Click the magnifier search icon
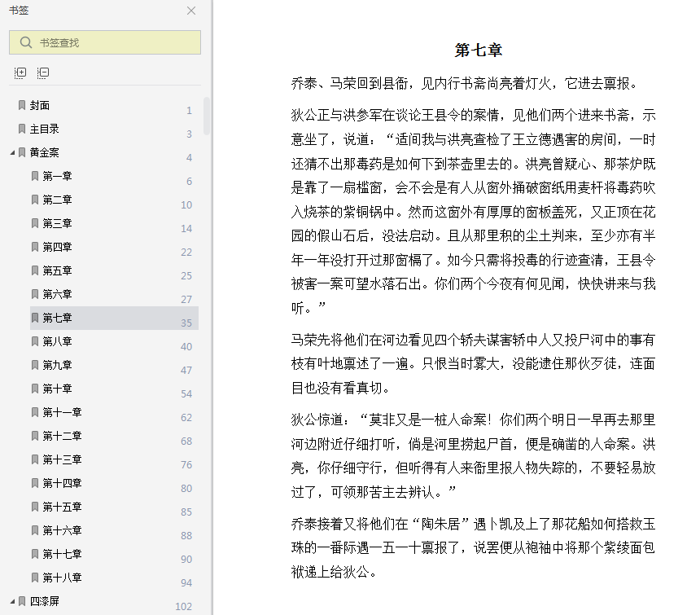Viewport: 700px width, 615px height. (26, 42)
